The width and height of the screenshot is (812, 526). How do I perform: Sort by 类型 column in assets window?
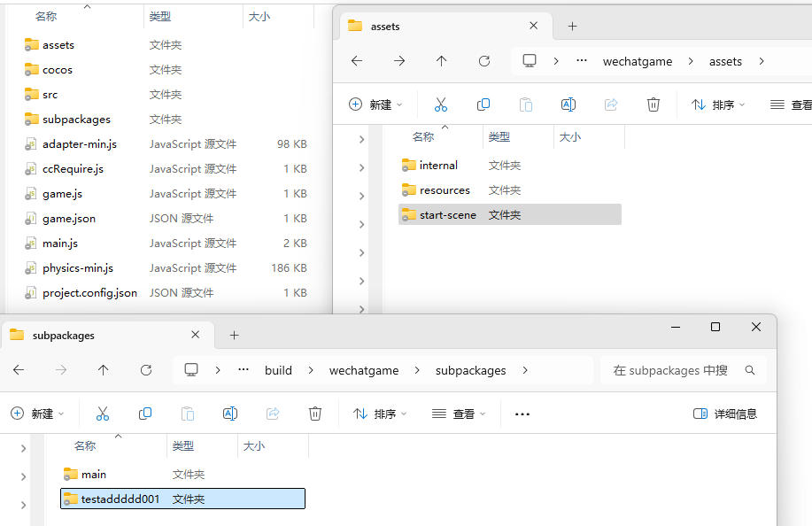pos(499,136)
